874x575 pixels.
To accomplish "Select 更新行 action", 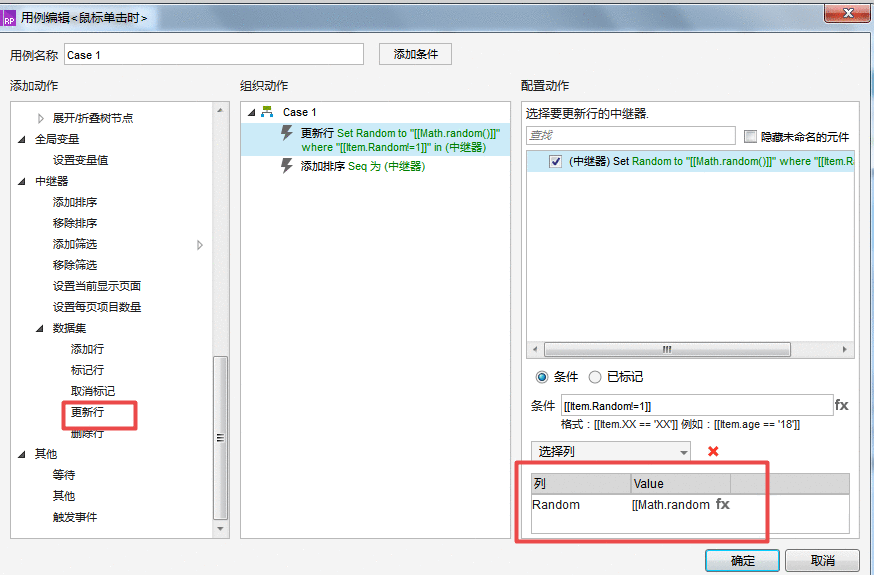I will (87, 412).
